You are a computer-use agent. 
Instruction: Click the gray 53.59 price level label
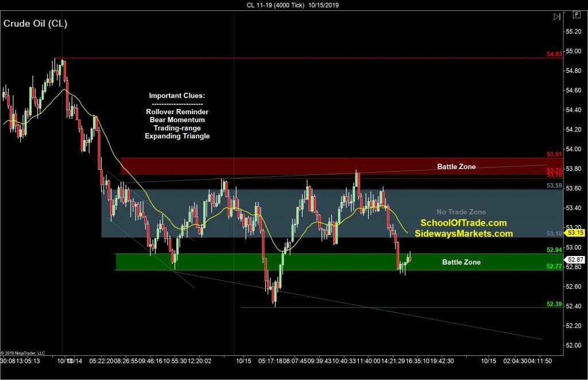(x=554, y=185)
